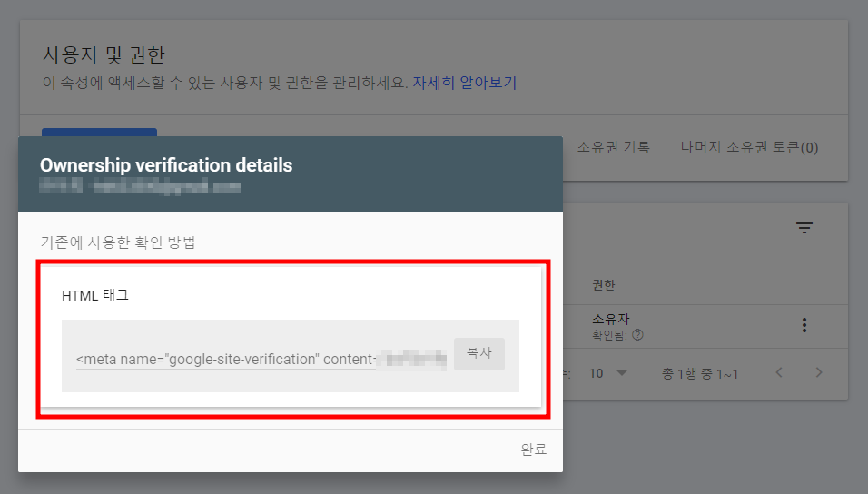Image resolution: width=868 pixels, height=494 pixels.
Task: Select the 소유권 기록 tab
Action: [614, 147]
